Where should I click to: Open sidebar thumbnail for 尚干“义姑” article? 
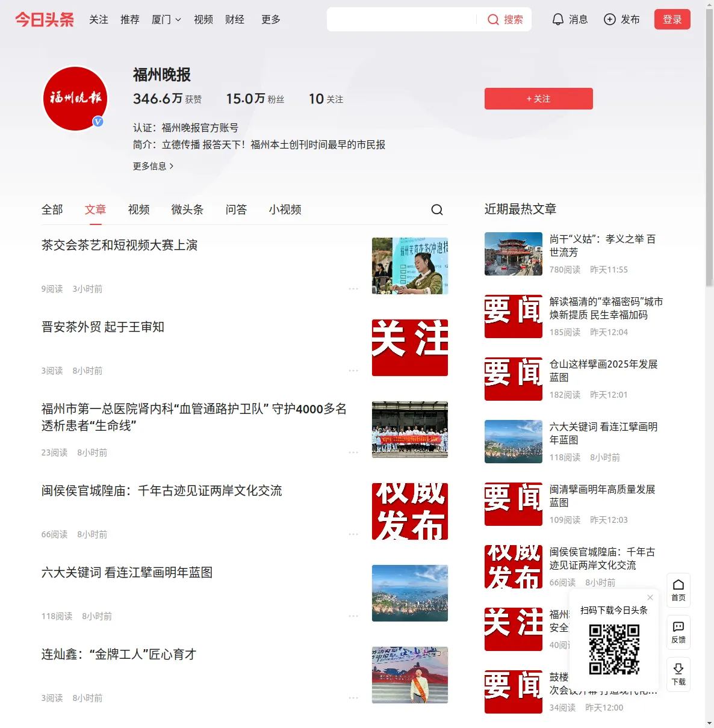tap(514, 254)
